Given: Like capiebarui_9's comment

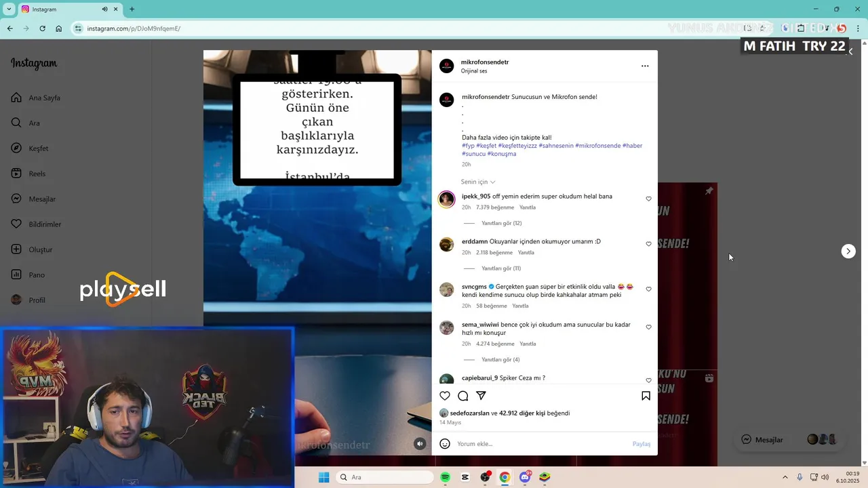Looking at the screenshot, I should coord(648,381).
